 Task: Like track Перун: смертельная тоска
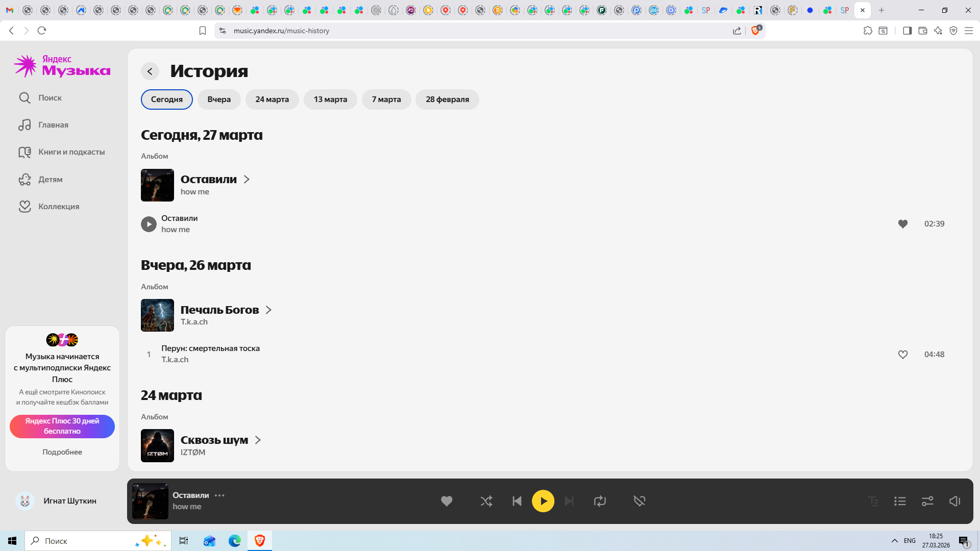click(902, 354)
